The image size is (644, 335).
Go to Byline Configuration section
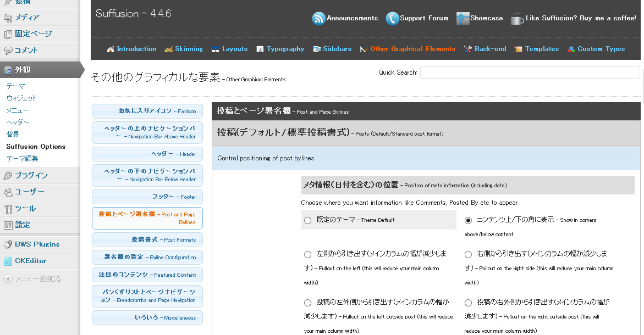(x=147, y=257)
